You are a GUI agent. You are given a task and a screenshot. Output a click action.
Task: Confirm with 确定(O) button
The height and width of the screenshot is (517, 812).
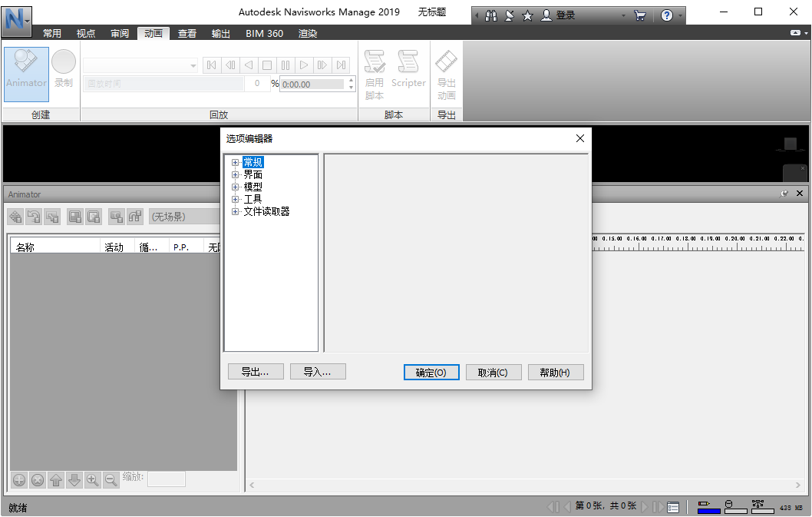tap(431, 373)
